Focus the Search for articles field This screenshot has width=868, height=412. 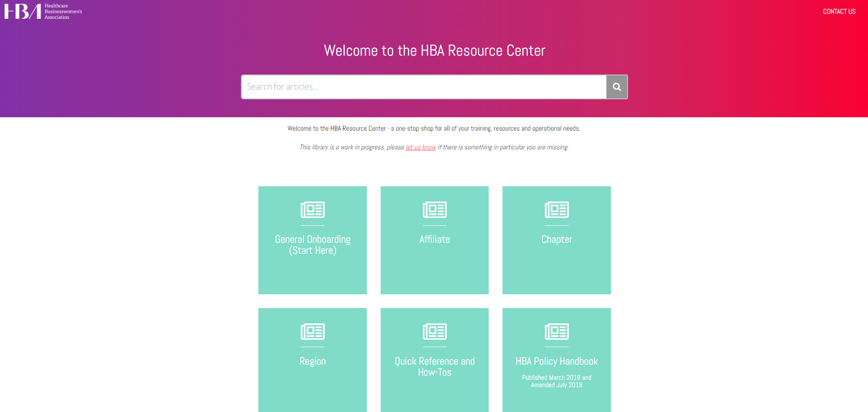[x=424, y=87]
